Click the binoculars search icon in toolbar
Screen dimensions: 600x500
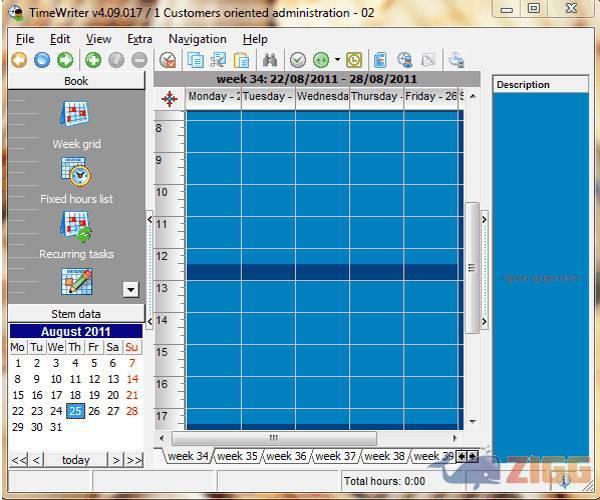(270, 60)
